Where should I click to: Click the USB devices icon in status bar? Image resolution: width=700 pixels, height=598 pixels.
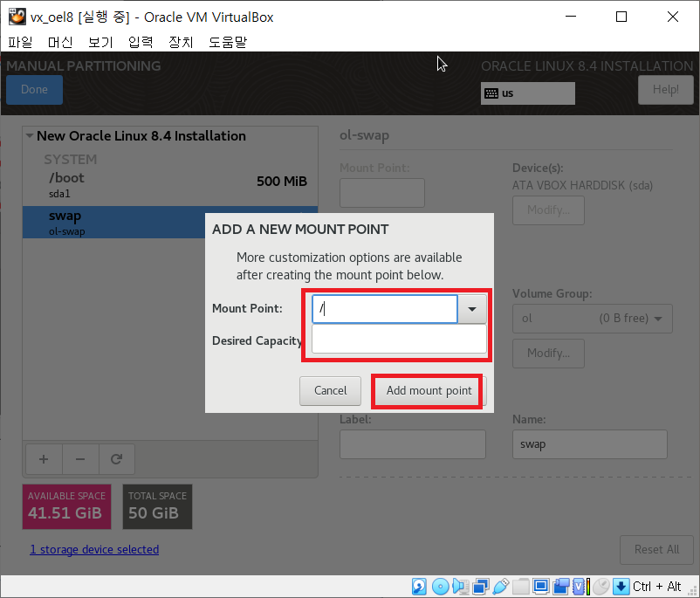(x=501, y=586)
